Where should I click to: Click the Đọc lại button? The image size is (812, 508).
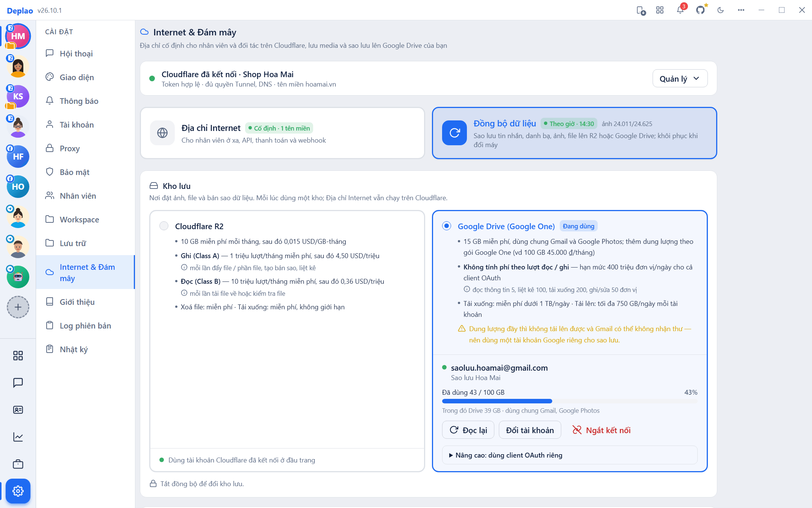click(x=468, y=430)
